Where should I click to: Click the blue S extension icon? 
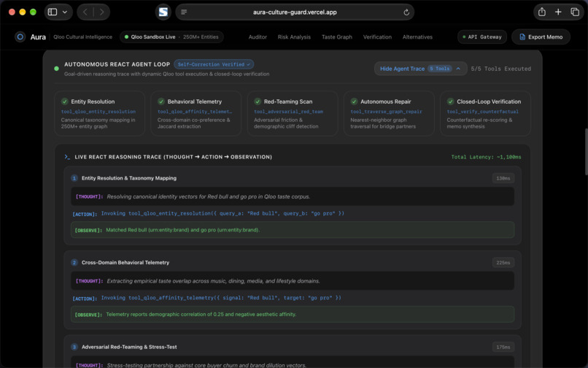point(163,12)
